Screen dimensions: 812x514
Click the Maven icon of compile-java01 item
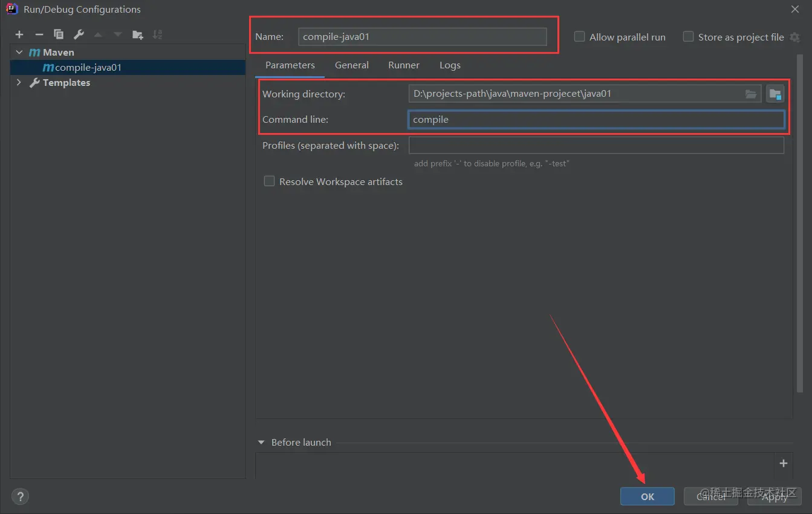coord(48,67)
